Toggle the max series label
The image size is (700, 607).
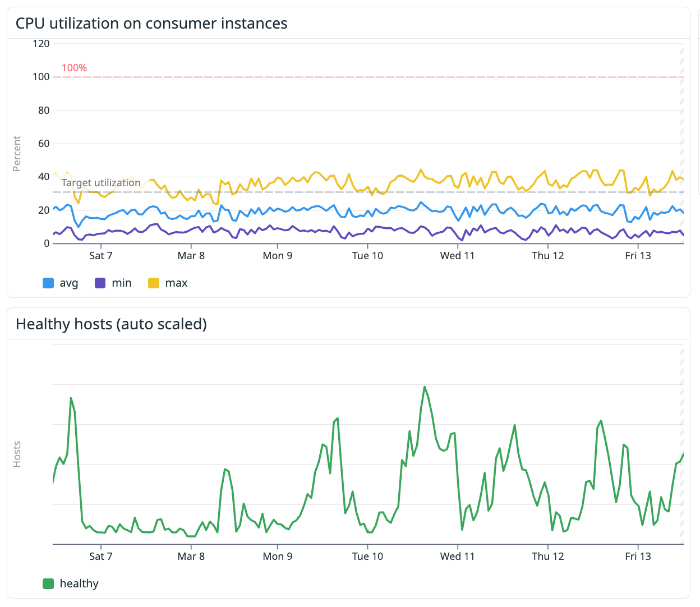tap(176, 283)
